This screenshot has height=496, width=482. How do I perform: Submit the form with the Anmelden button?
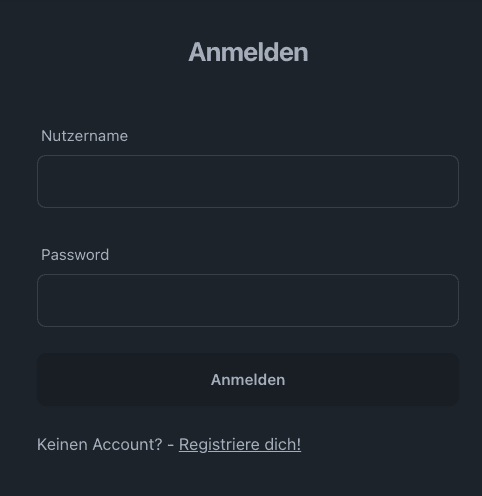248,380
